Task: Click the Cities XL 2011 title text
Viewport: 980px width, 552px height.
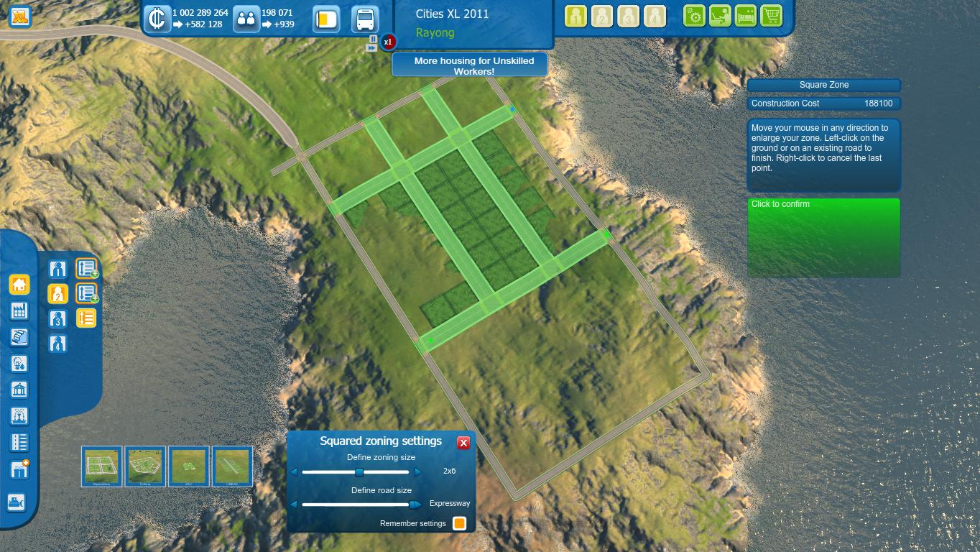Action: [x=452, y=14]
